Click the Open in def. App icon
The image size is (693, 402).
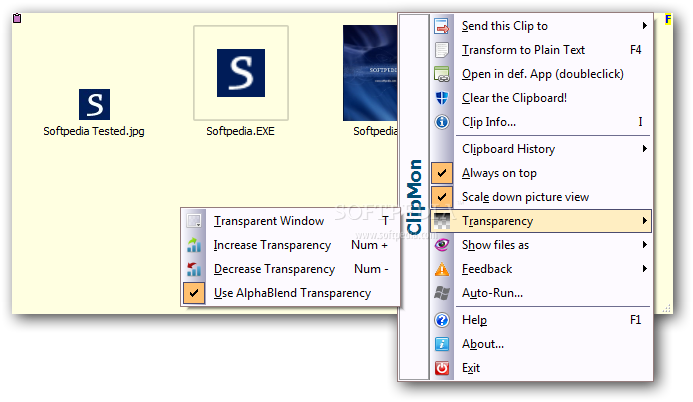click(442, 74)
